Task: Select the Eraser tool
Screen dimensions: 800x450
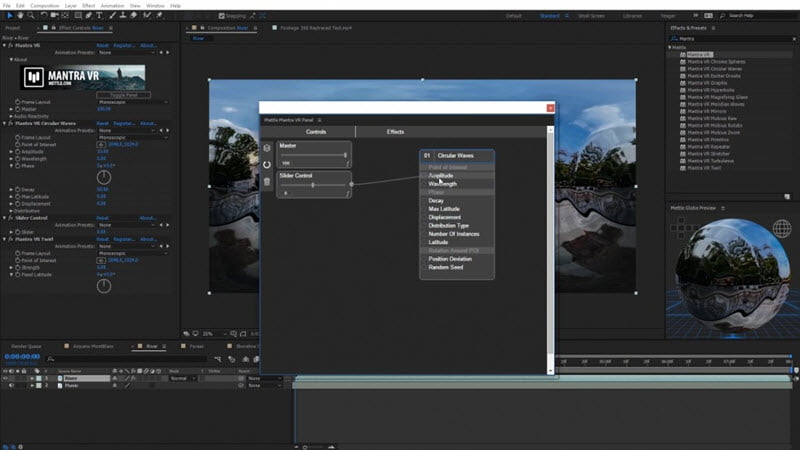Action: point(133,16)
